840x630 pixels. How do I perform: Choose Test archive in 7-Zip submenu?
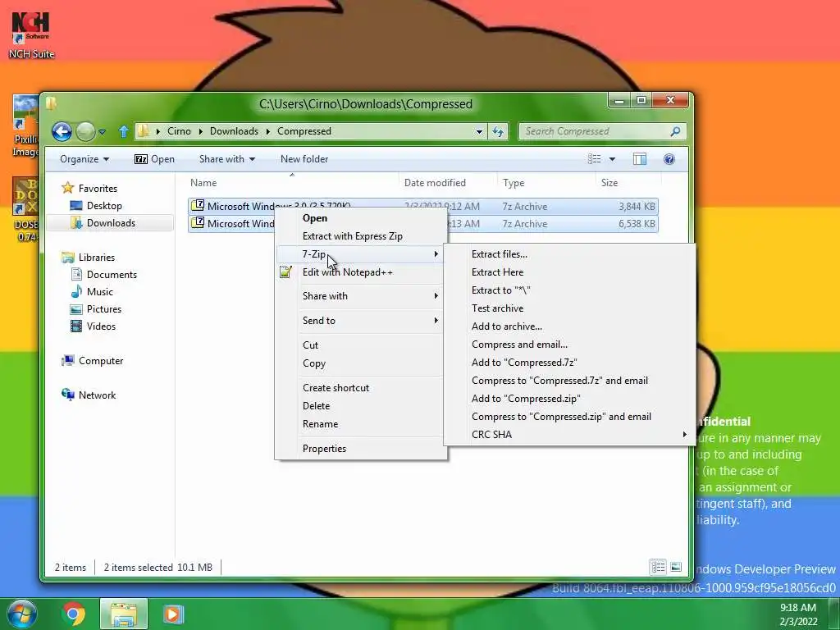point(569,308)
